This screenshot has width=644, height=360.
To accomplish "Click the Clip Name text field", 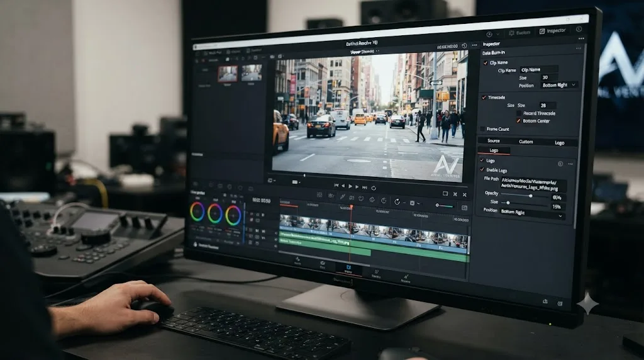I will tap(539, 69).
